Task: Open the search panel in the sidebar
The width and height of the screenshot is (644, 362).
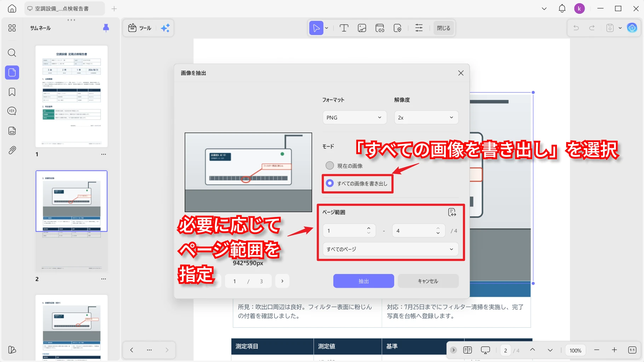Action: pyautogui.click(x=12, y=53)
